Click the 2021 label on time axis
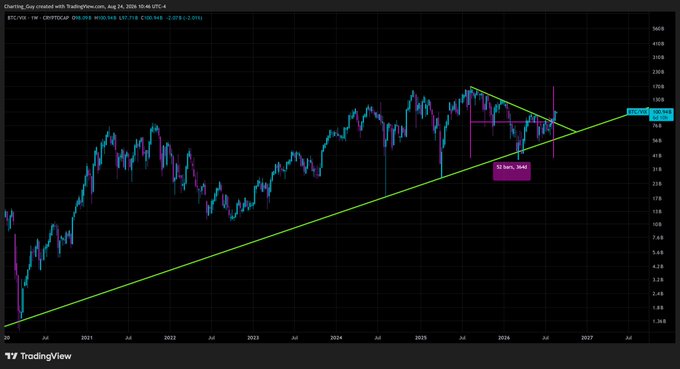 tap(87, 337)
